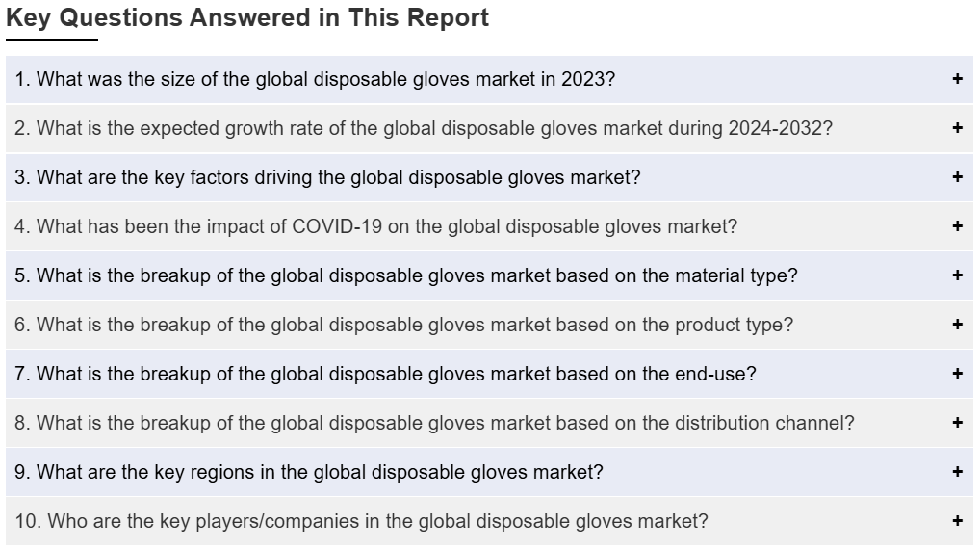Click the plus icon on distribution channel question
Viewport: 980px width, 550px height.
957,422
